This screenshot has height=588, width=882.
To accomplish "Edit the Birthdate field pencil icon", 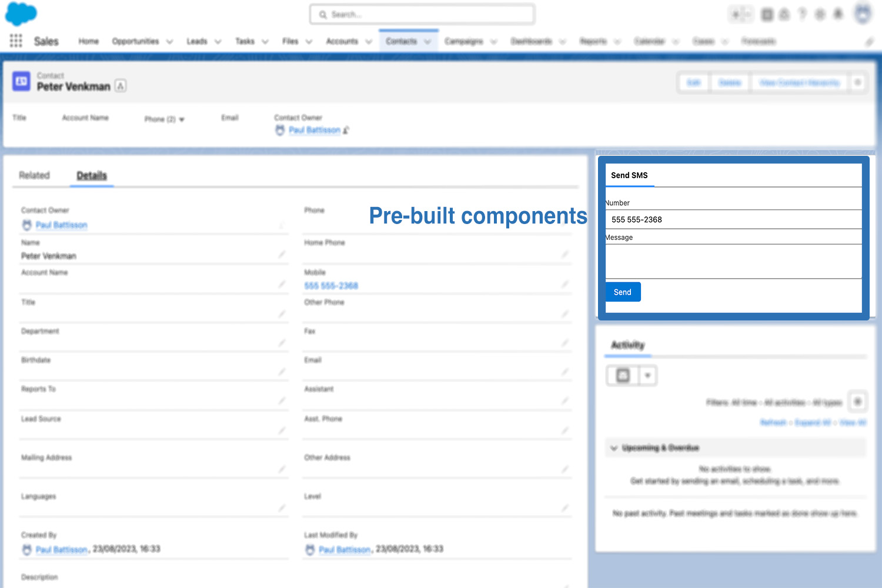I will pyautogui.click(x=281, y=371).
